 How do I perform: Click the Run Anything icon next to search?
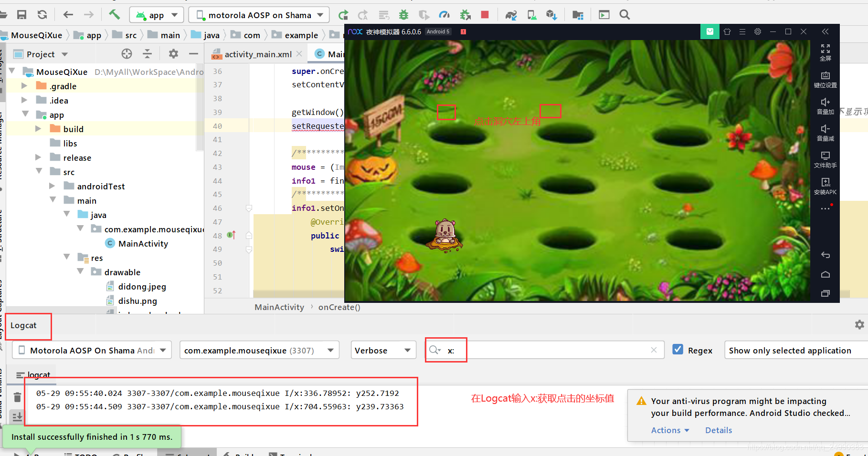tap(604, 15)
